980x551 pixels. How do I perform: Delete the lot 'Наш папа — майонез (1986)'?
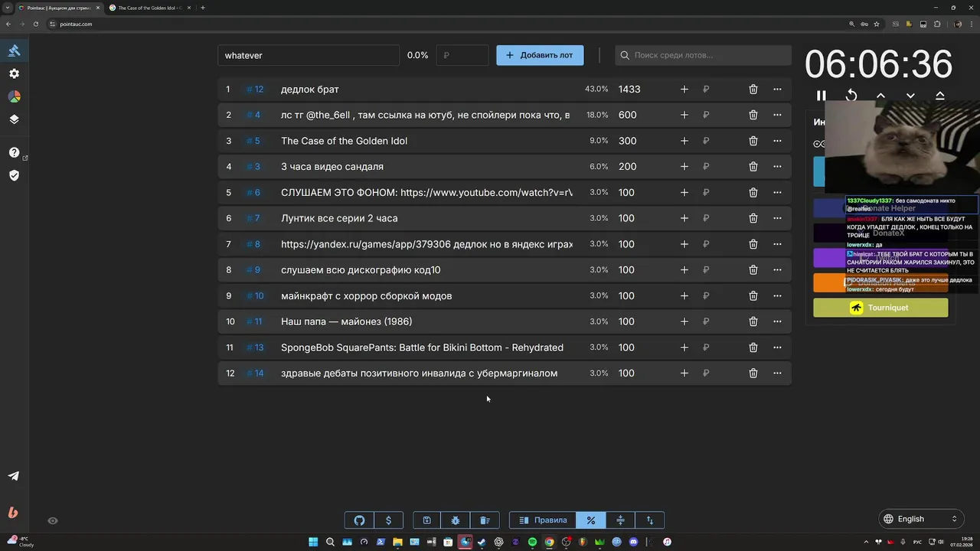(x=753, y=321)
